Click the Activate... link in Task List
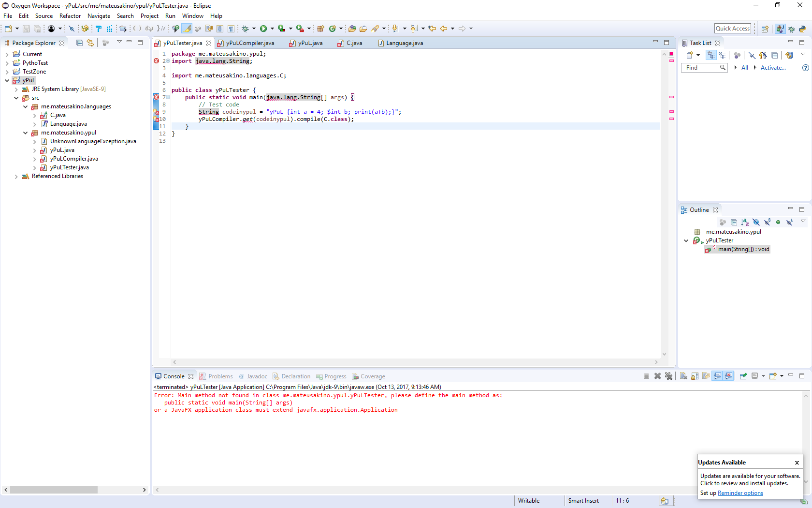This screenshot has width=812, height=508. 773,68
